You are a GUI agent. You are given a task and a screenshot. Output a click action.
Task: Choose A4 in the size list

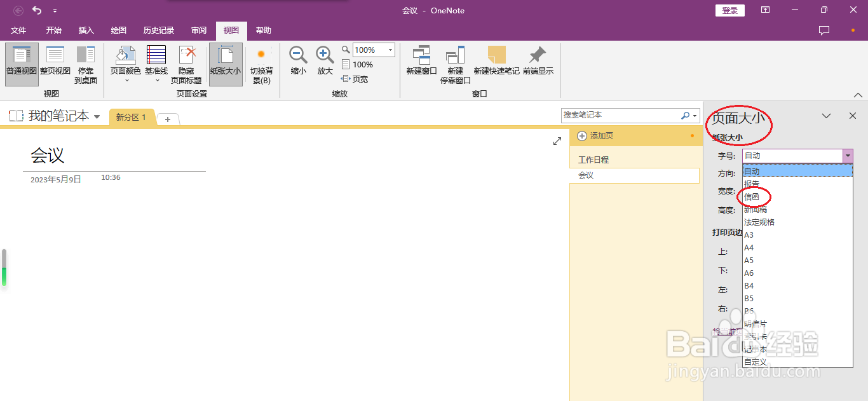pos(797,247)
